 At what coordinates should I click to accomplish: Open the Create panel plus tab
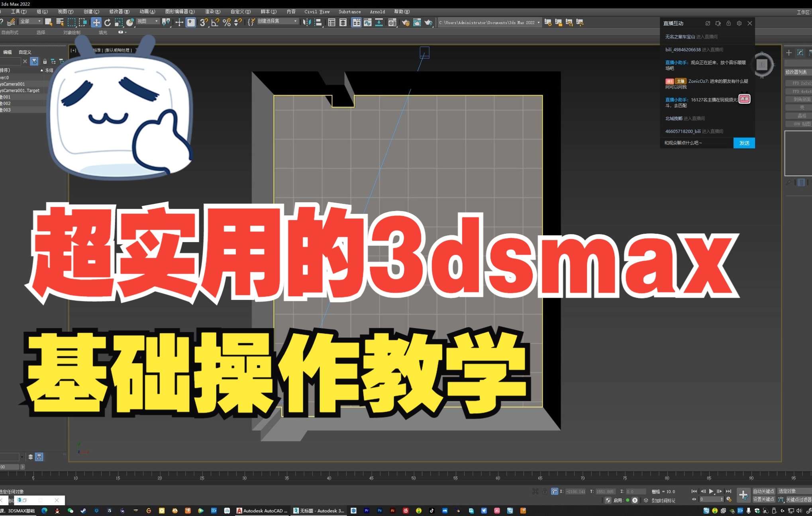788,53
